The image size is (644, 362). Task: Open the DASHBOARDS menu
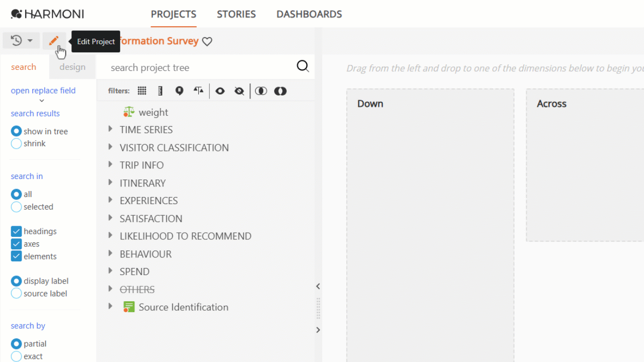point(309,14)
